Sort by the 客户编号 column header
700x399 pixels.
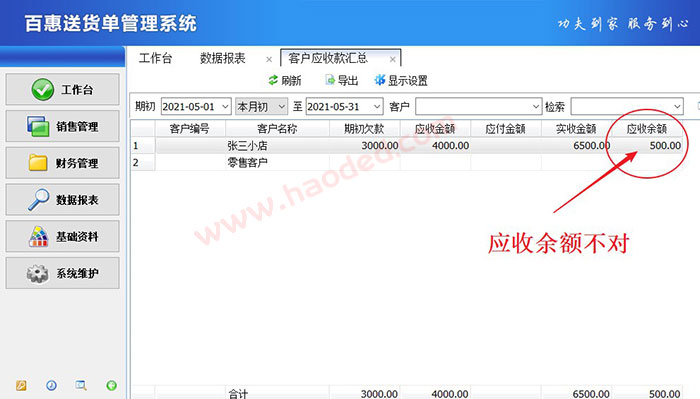(x=190, y=129)
